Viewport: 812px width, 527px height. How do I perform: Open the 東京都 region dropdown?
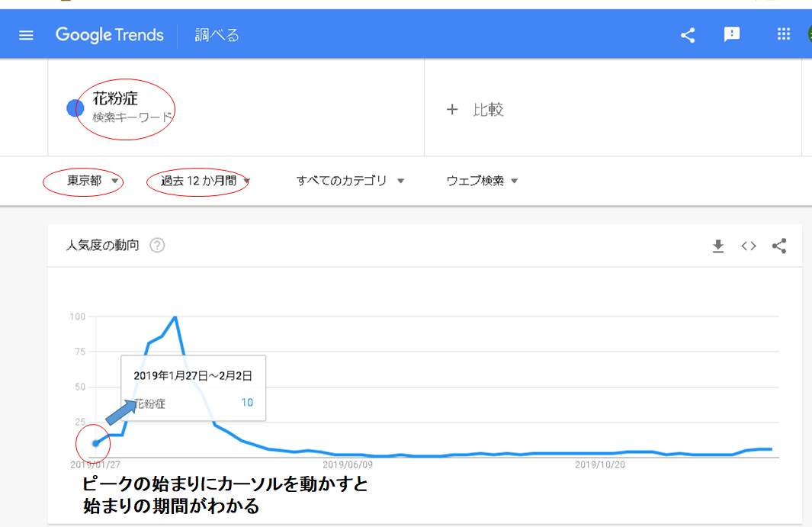93,181
